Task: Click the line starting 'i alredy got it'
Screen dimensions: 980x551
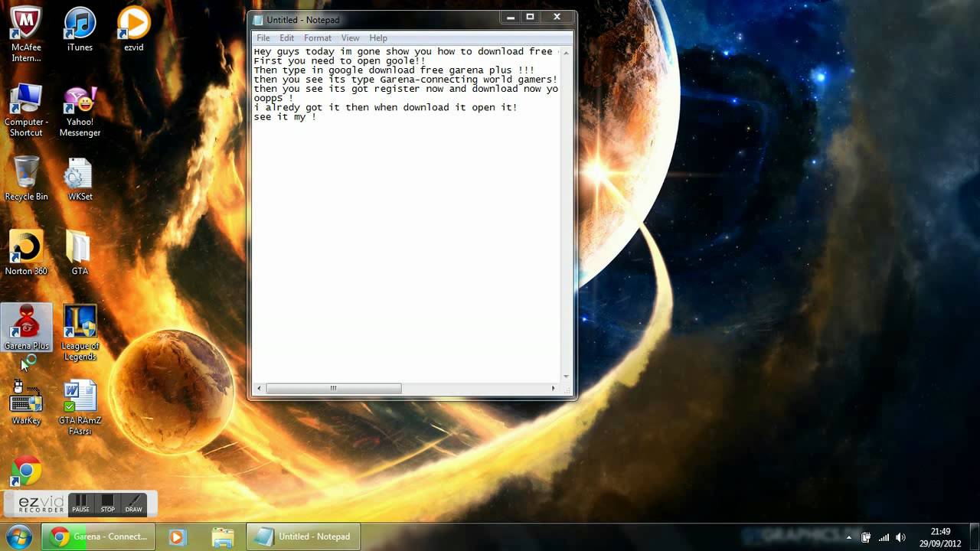Action: click(x=385, y=108)
